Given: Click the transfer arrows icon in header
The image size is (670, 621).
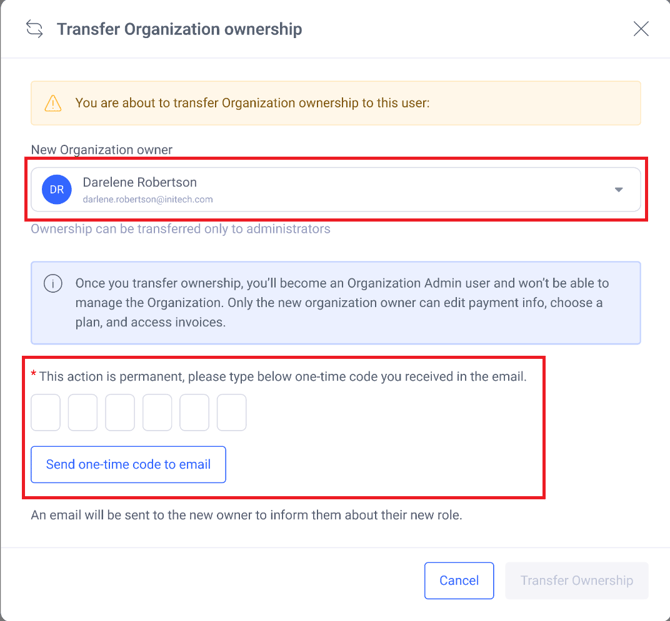Looking at the screenshot, I should point(34,29).
